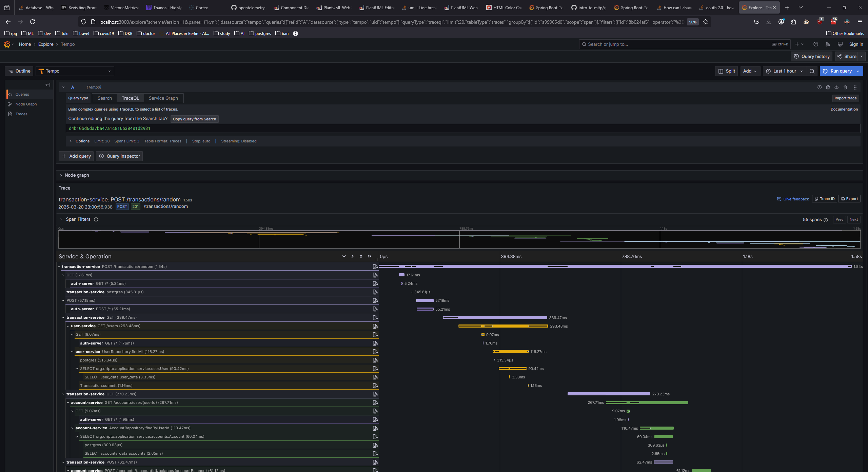Collapse all spans double-chevron icon
The height and width of the screenshot is (472, 868).
[369, 256]
